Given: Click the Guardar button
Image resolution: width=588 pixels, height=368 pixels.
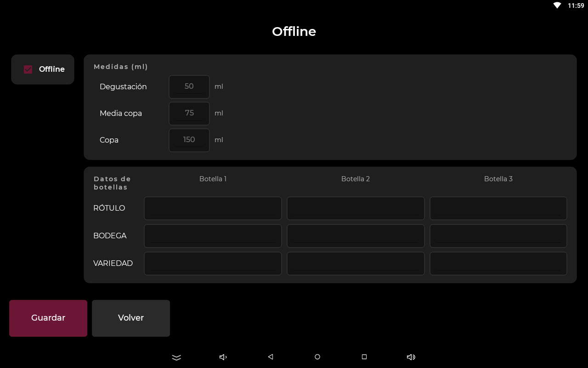Looking at the screenshot, I should 48,318.
